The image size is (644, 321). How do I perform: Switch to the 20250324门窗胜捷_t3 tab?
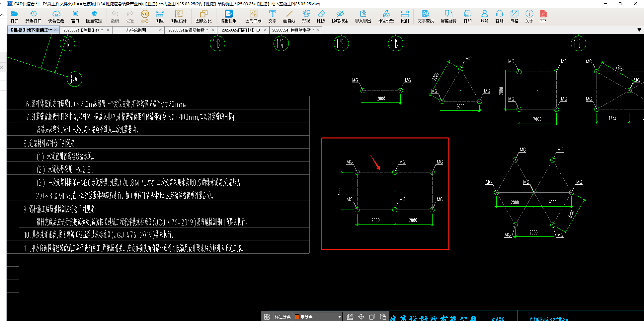(x=241, y=30)
